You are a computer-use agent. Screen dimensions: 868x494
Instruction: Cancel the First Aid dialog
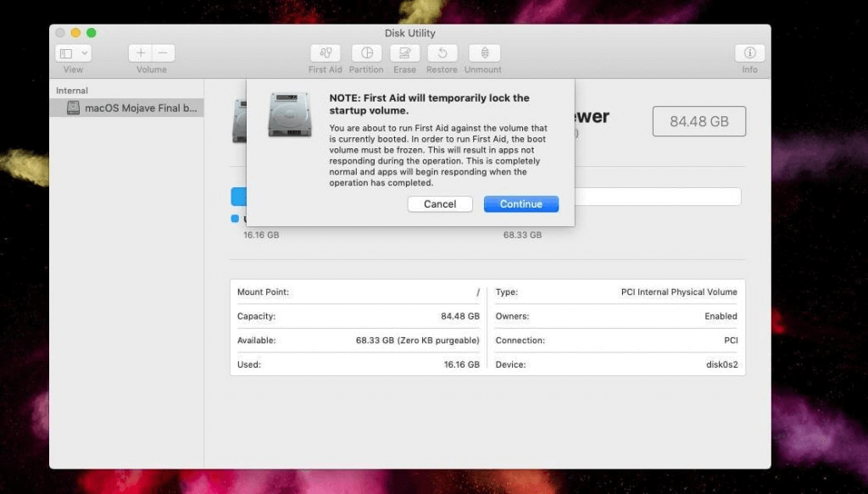[440, 204]
